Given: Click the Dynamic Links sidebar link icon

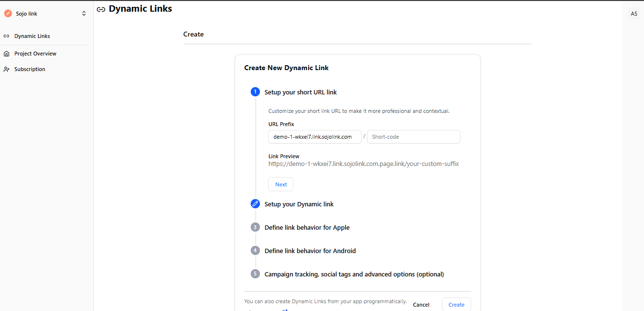Looking at the screenshot, I should (x=6, y=36).
